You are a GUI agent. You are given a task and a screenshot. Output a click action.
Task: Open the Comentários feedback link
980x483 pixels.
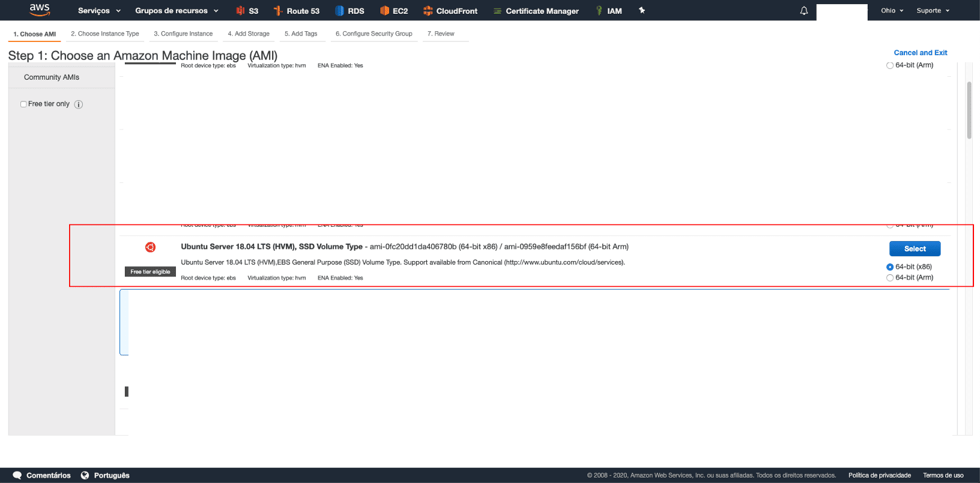[x=49, y=475]
